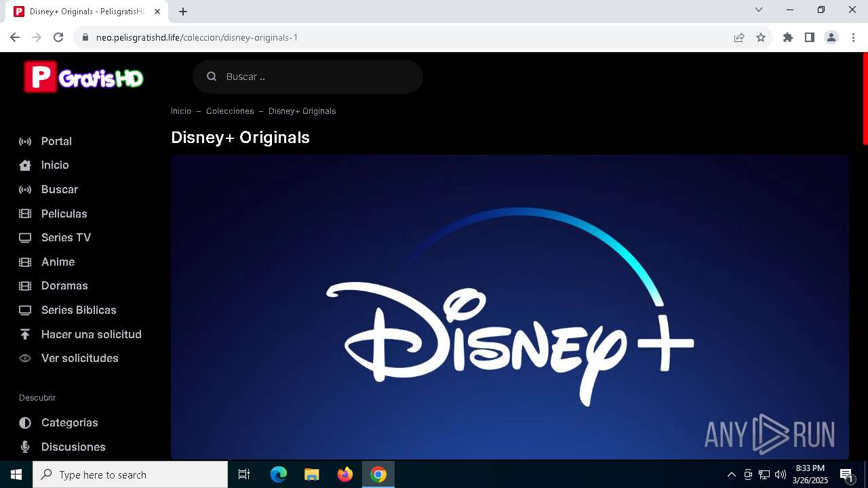The width and height of the screenshot is (868, 488).
Task: Select the Disney+ Originals browser tab
Action: 87,12
